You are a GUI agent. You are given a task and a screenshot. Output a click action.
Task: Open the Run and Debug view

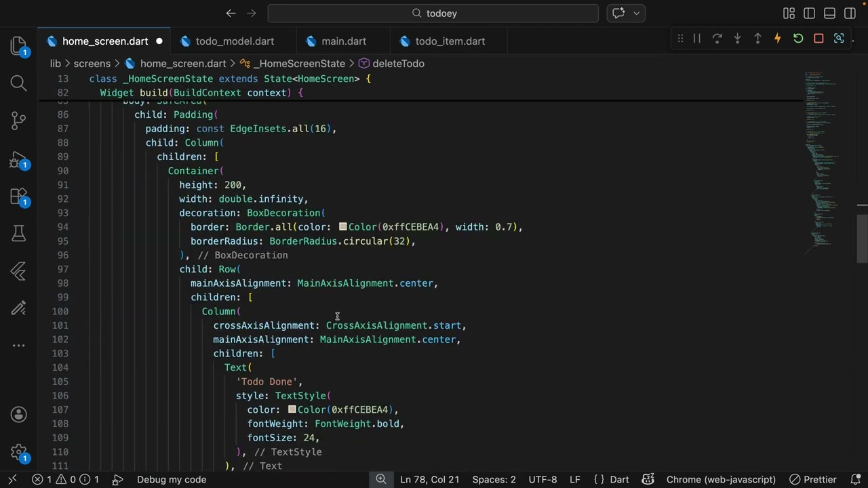coord(18,160)
